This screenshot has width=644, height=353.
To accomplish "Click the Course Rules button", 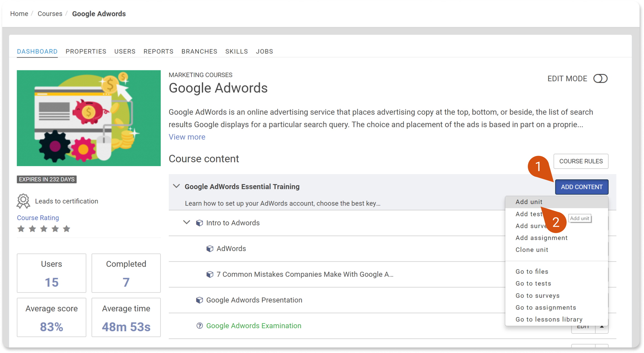I will [x=581, y=161].
